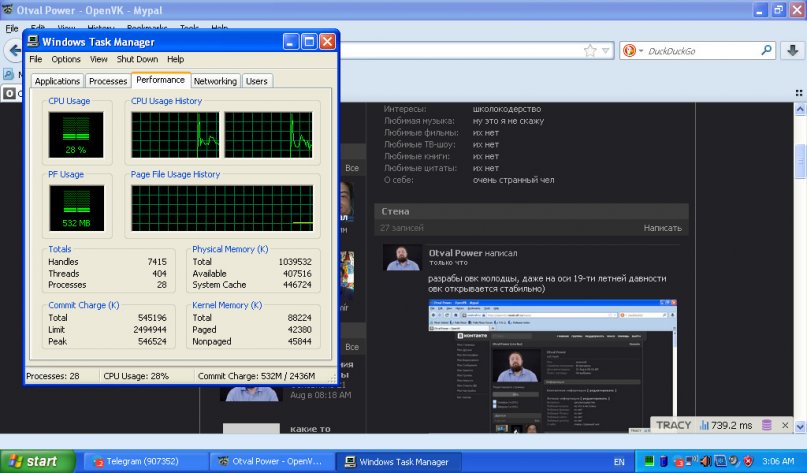Click the EN language indicator on taskbar
807x473 pixels.
tap(619, 462)
